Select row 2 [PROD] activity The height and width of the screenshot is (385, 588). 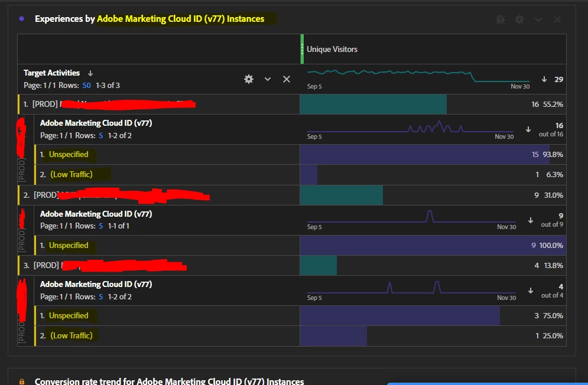pos(158,195)
